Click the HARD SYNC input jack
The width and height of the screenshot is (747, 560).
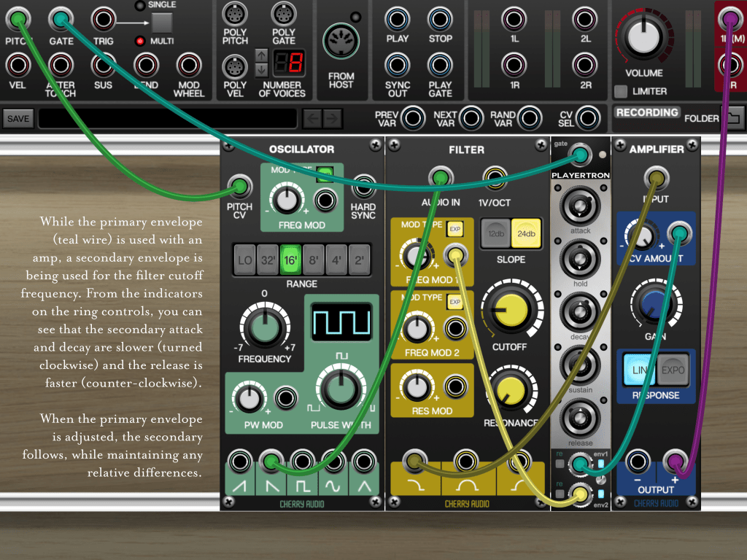[x=363, y=187]
